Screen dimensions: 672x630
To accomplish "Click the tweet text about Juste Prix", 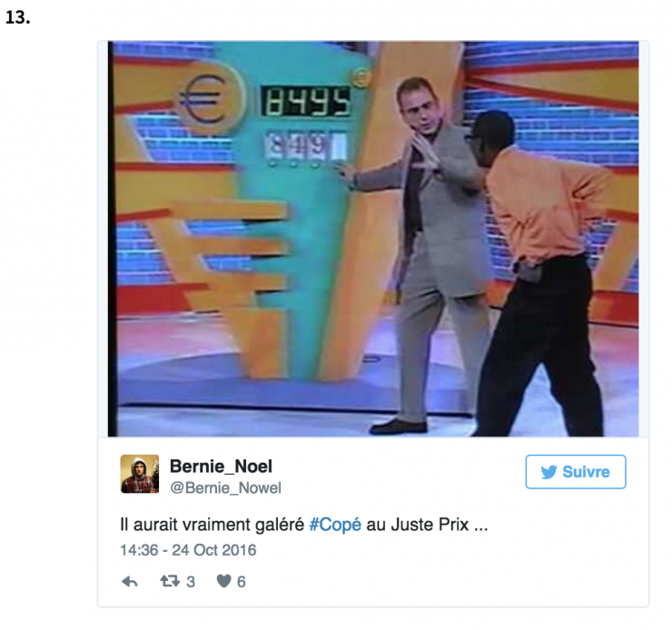I will pyautogui.click(x=304, y=525).
